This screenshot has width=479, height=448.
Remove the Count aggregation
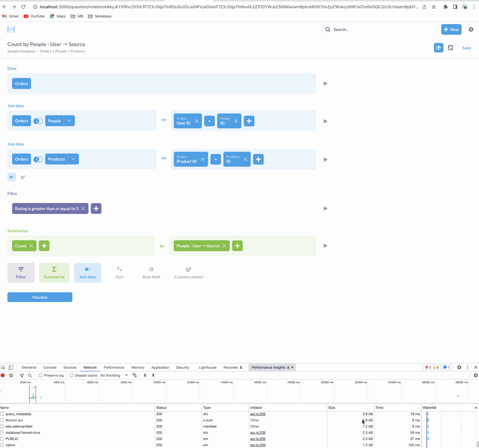coord(31,246)
